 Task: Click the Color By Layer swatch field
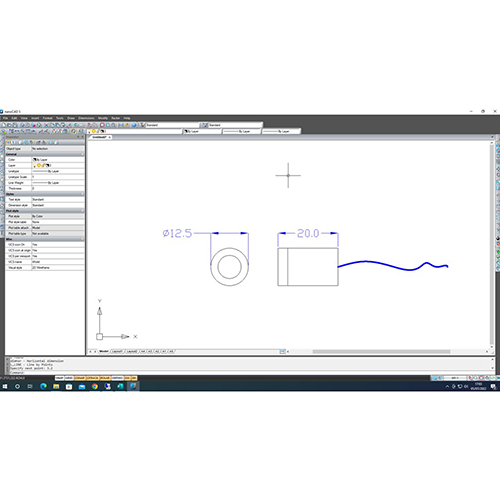(x=58, y=160)
